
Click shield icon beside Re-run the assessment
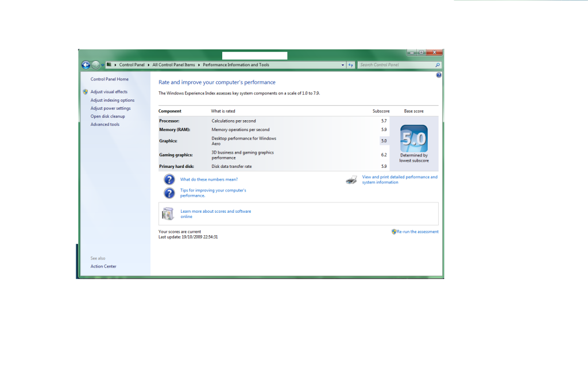(394, 232)
